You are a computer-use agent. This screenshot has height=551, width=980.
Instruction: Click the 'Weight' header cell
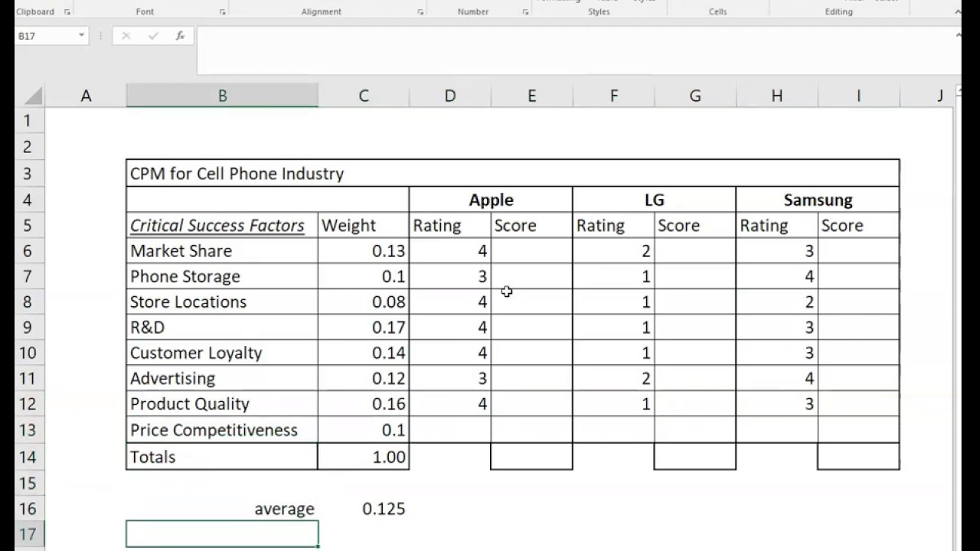point(364,226)
